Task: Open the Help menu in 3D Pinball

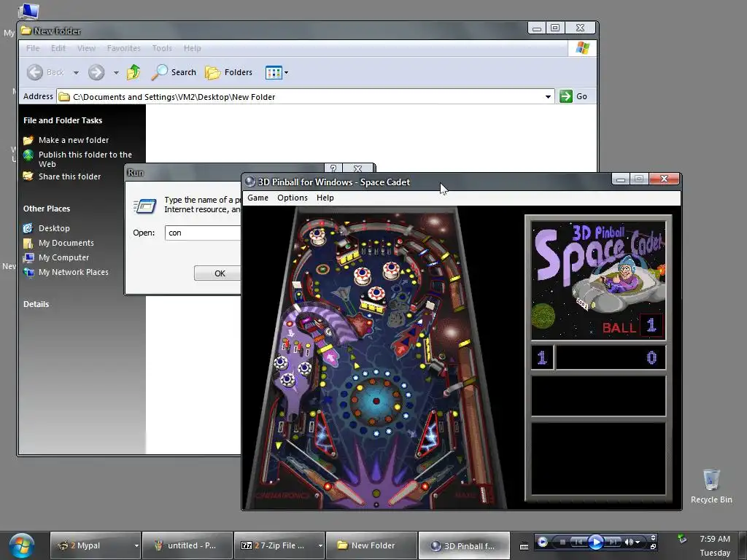Action: click(x=325, y=198)
